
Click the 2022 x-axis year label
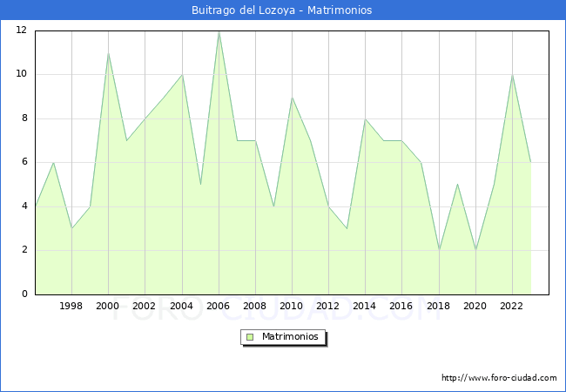click(512, 306)
